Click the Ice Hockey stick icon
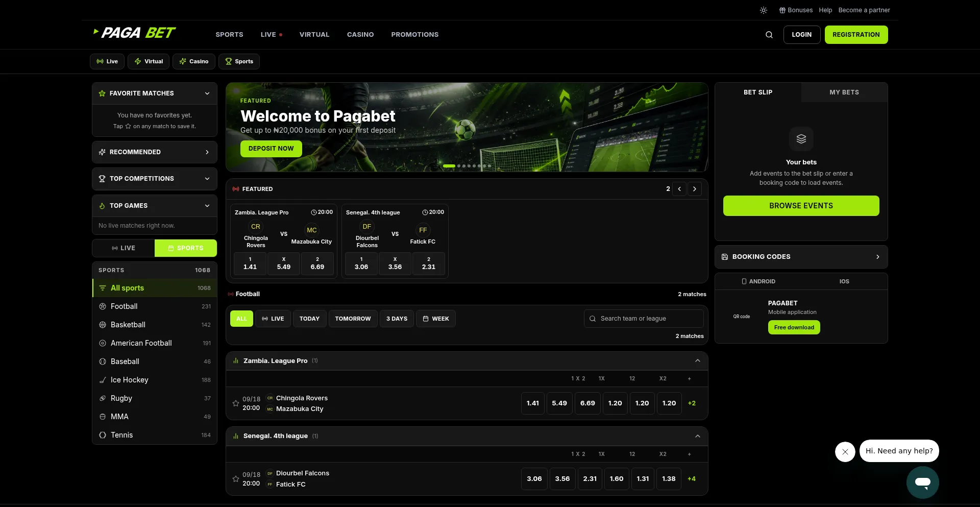The width and height of the screenshot is (980, 507). (x=103, y=380)
